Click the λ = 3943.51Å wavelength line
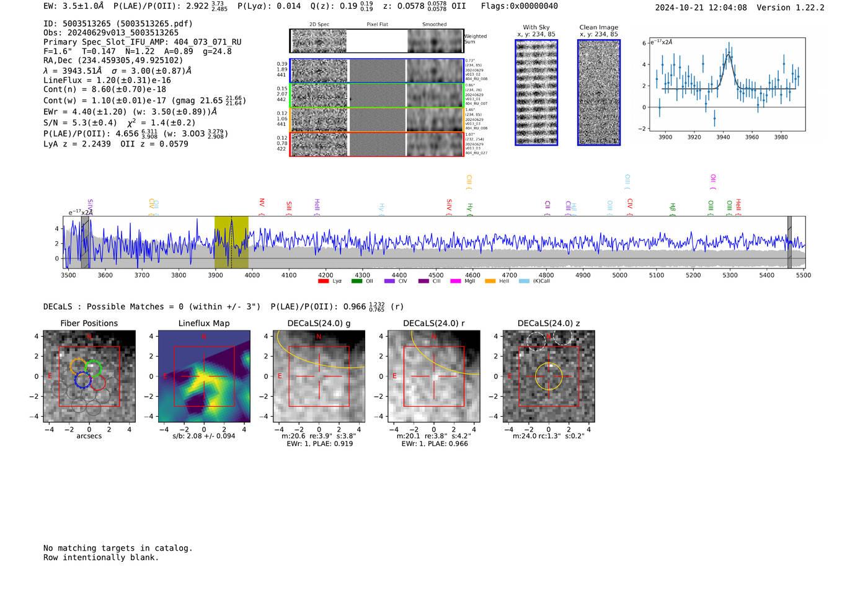 coord(117,71)
